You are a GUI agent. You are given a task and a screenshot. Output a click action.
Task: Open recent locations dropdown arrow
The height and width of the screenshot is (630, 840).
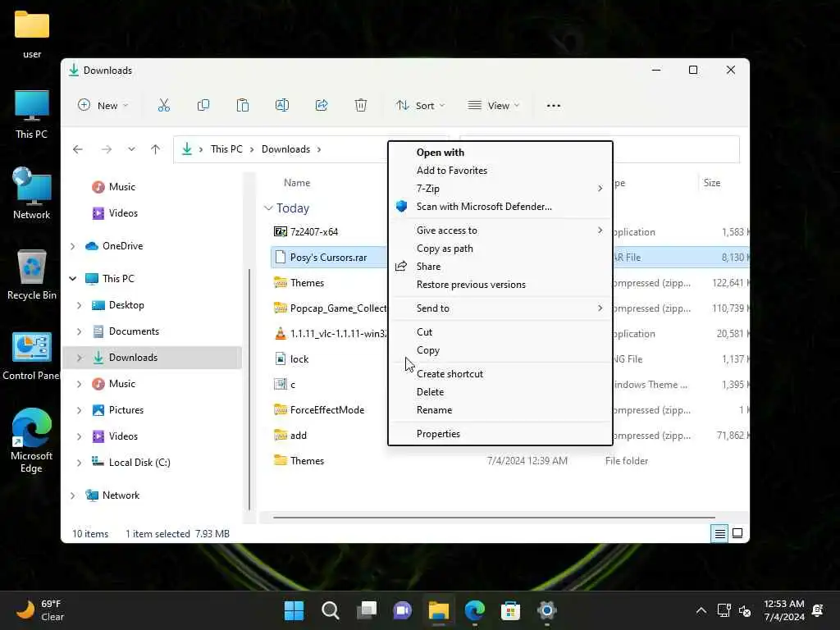(131, 149)
